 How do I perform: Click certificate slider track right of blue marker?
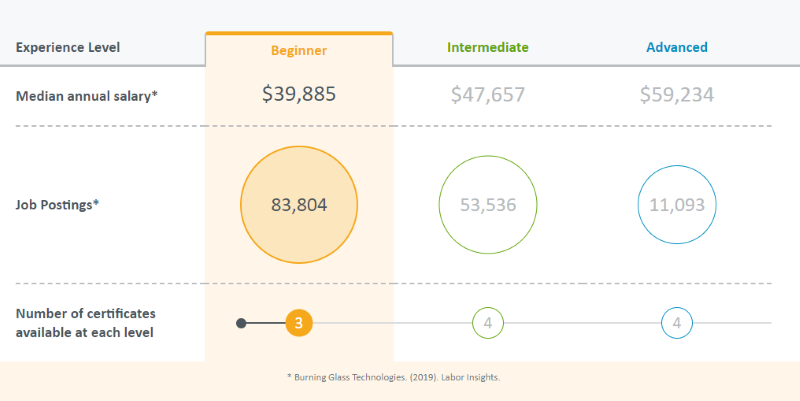tap(732, 323)
